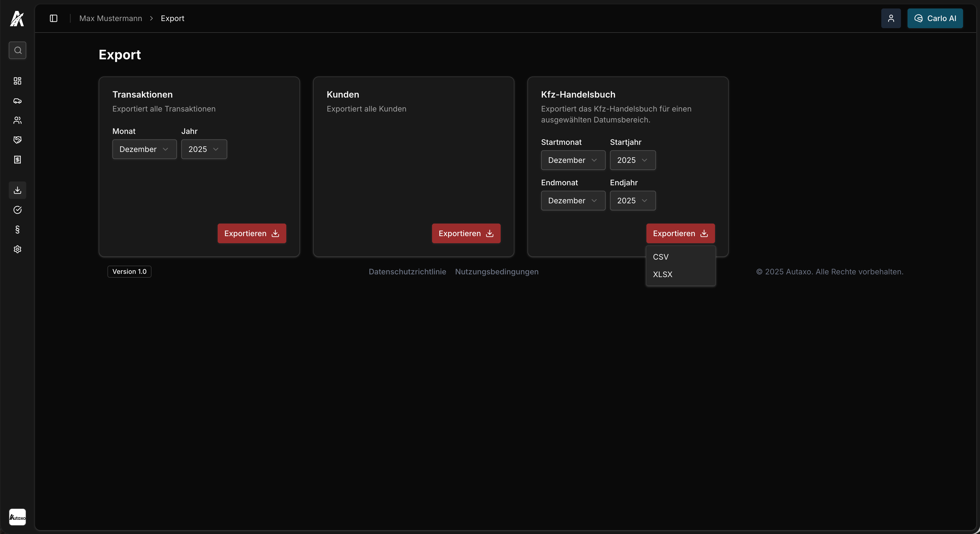
Task: Open the Jahr dropdown under Transaktionen
Action: tap(203, 149)
